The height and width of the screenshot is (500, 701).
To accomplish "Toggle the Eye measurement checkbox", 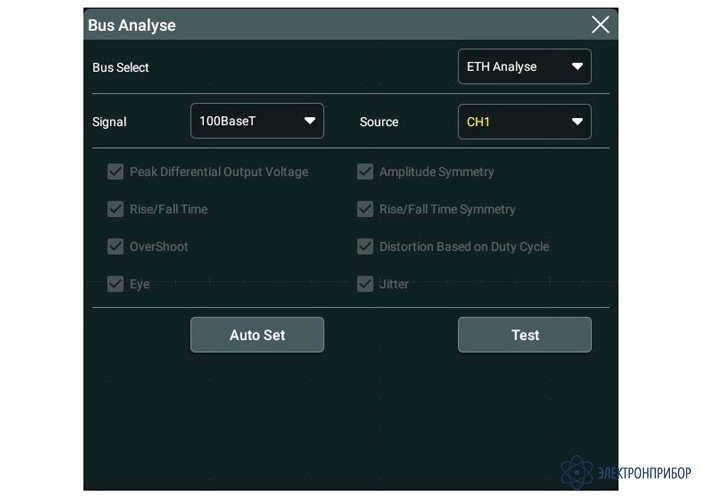I will click(115, 284).
